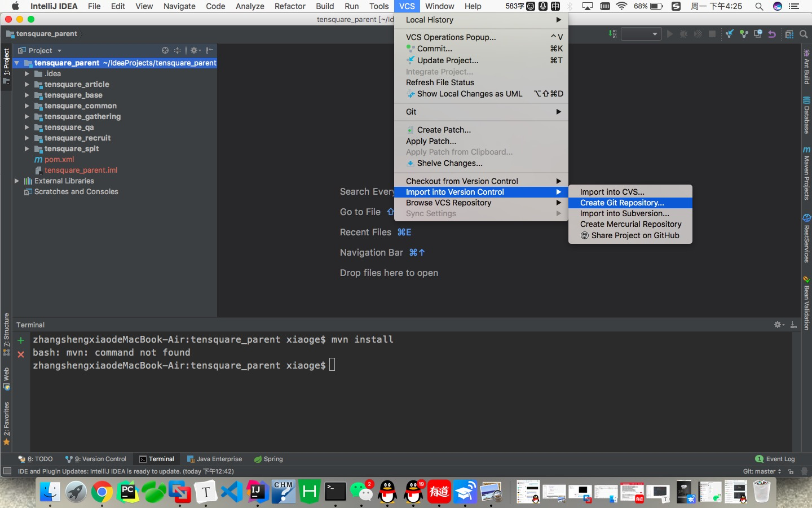Click the Build Project binary-arrow icon
Image resolution: width=812 pixels, height=508 pixels.
613,34
